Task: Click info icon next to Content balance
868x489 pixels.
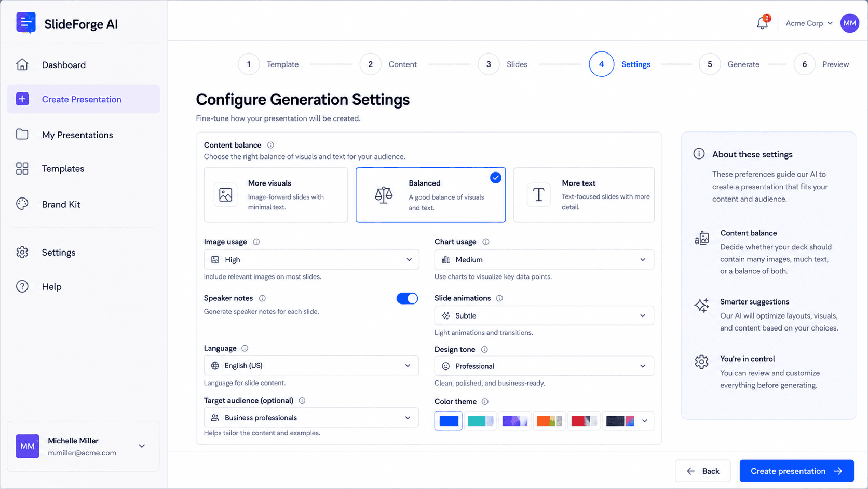Action: pyautogui.click(x=270, y=145)
